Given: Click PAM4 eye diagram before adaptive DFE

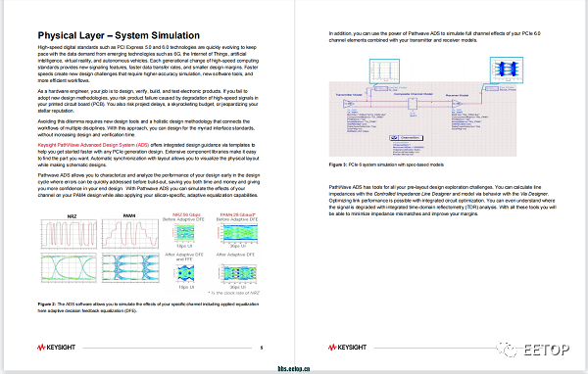Looking at the screenshot, I should pyautogui.click(x=238, y=233).
